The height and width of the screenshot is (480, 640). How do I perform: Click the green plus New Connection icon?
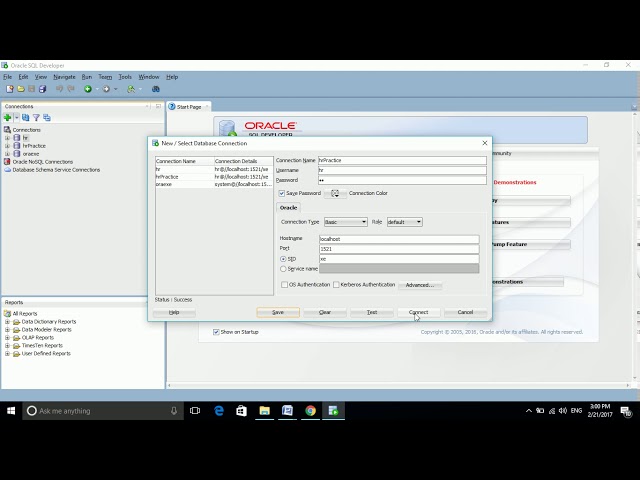click(7, 118)
